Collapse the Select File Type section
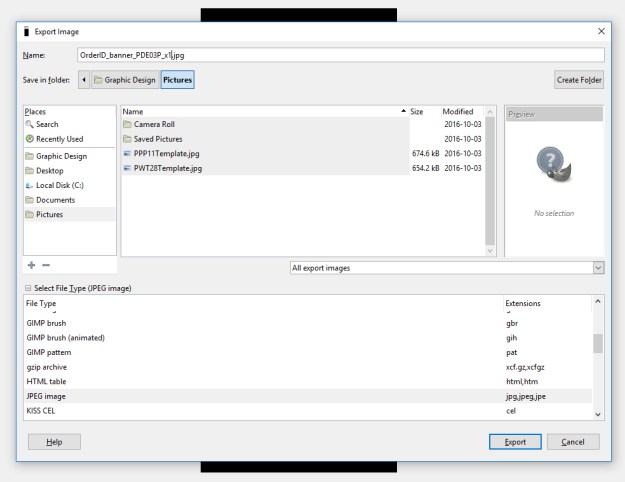The image size is (625, 482). (x=28, y=288)
